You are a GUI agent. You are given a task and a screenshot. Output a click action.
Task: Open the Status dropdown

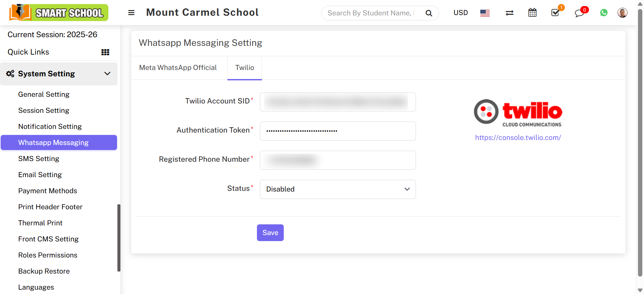[x=338, y=189]
